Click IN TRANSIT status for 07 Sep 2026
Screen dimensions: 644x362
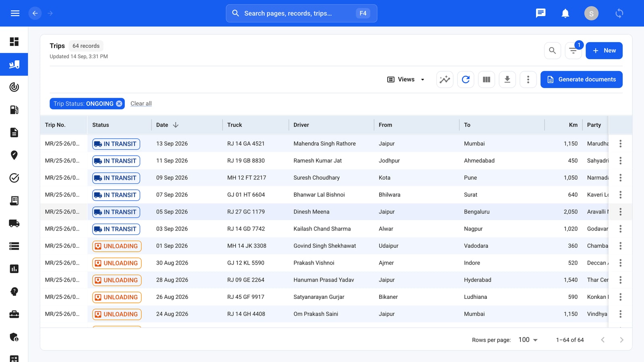click(x=116, y=195)
